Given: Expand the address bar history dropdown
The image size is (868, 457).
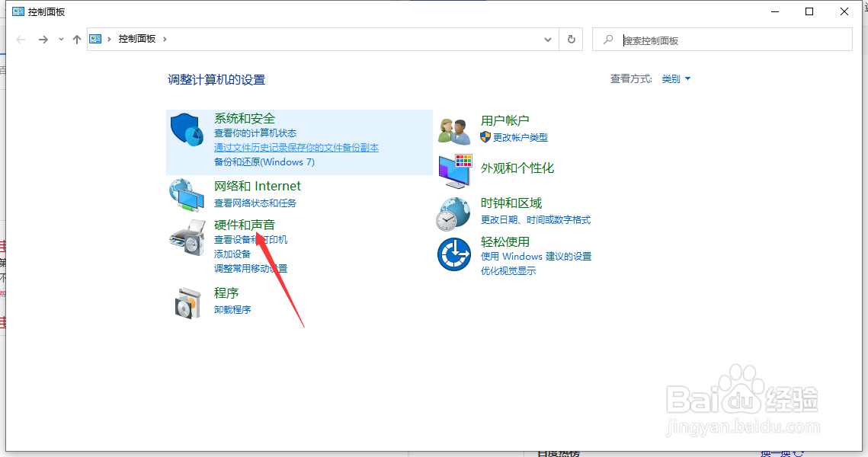Looking at the screenshot, I should [x=547, y=39].
